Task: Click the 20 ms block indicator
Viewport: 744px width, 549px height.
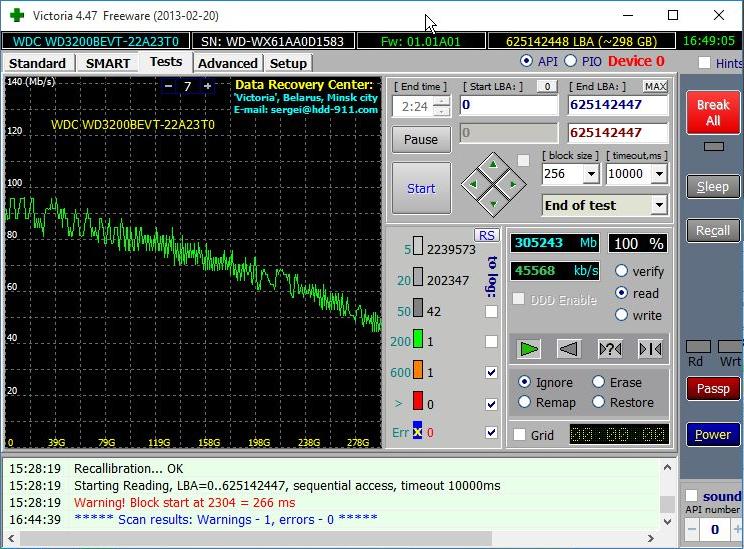Action: coord(418,277)
